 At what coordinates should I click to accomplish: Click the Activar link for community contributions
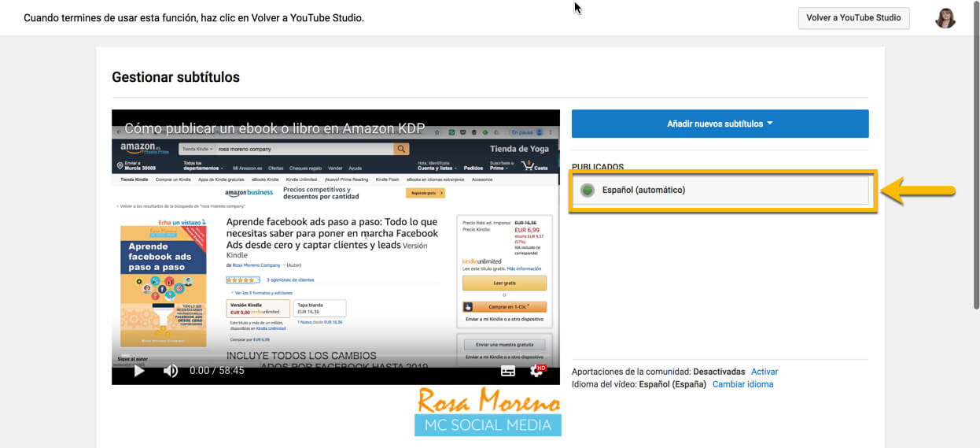coord(764,372)
